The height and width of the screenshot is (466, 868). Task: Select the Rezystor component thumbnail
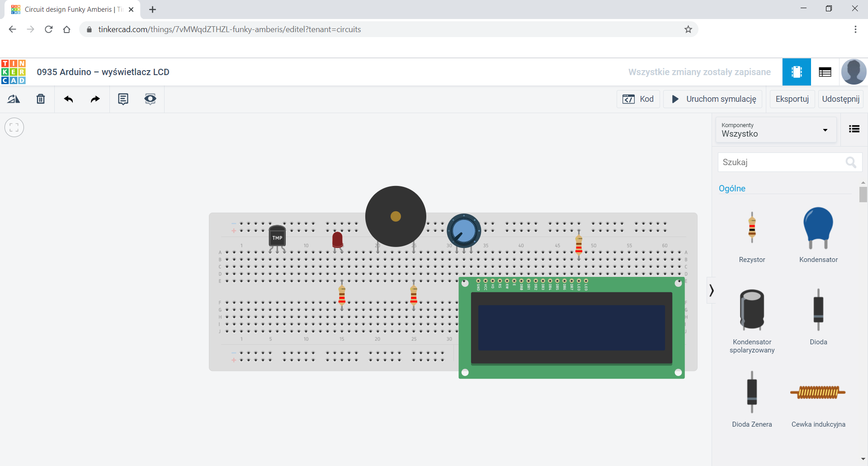tap(752, 228)
